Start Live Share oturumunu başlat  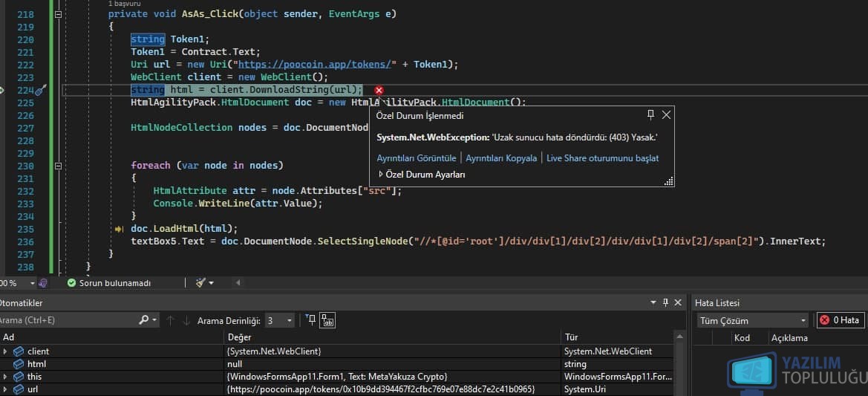602,158
